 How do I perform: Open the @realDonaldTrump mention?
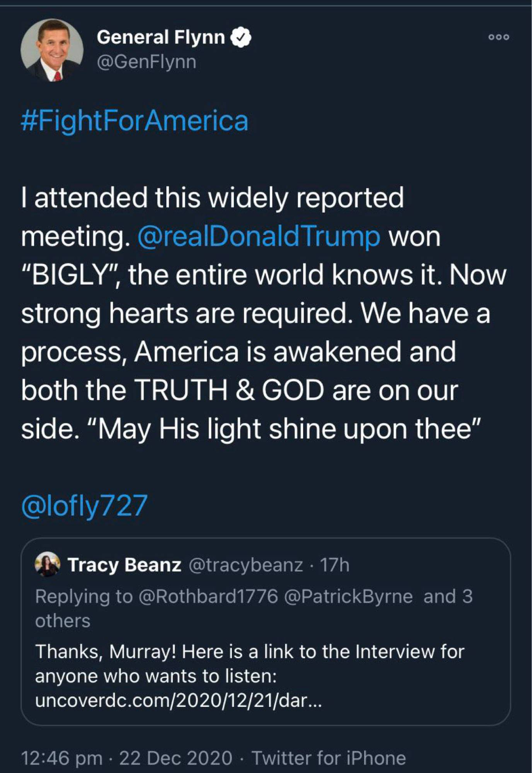pyautogui.click(x=258, y=236)
